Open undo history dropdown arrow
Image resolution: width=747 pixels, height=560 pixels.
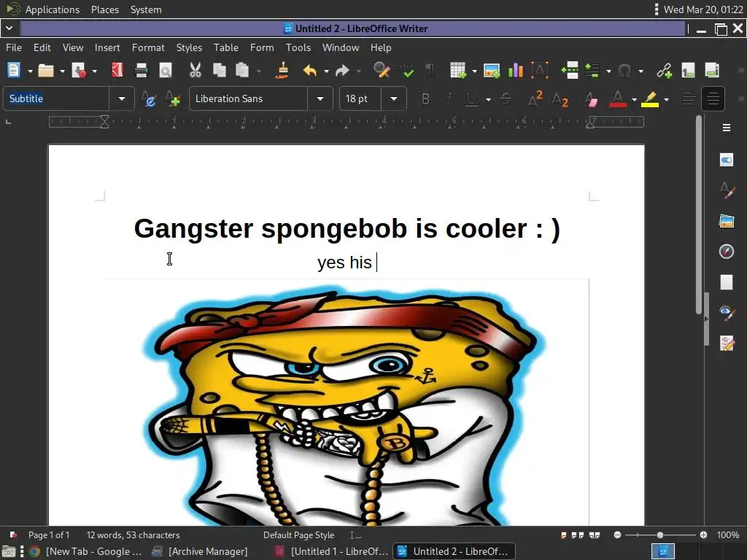coord(326,71)
